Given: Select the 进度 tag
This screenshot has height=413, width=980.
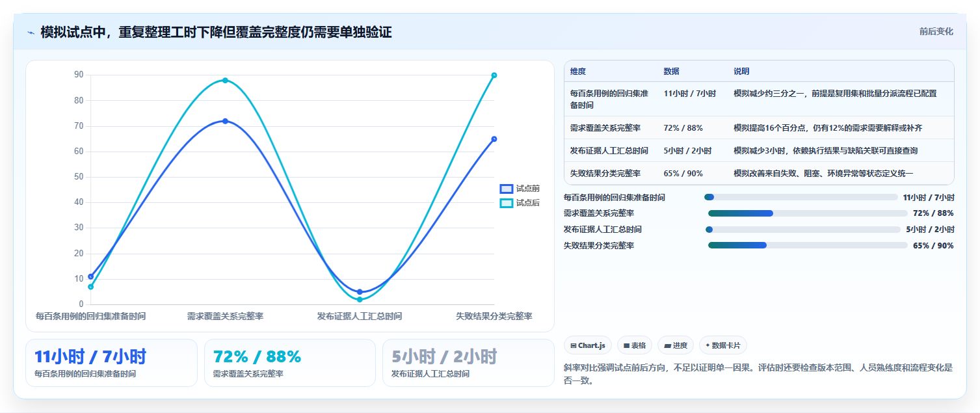Looking at the screenshot, I should [676, 345].
